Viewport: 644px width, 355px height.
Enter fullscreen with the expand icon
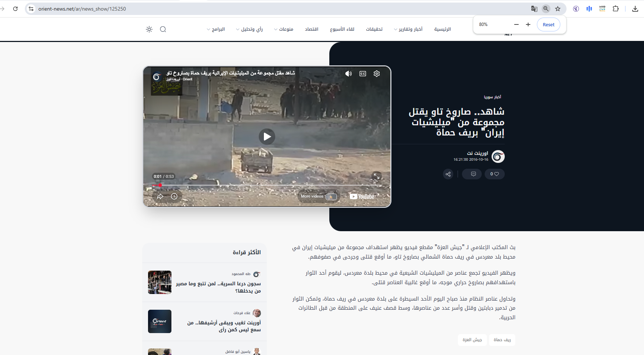pyautogui.click(x=377, y=176)
